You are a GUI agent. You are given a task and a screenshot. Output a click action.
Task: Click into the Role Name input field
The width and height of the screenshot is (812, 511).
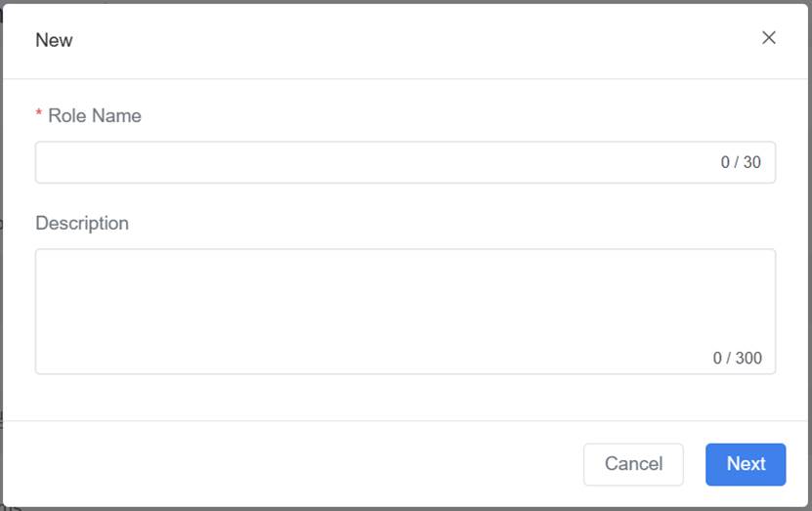coord(371,162)
